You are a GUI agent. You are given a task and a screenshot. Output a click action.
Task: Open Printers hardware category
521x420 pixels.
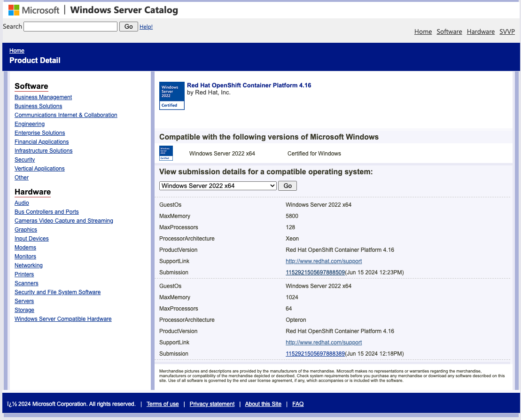(x=24, y=274)
